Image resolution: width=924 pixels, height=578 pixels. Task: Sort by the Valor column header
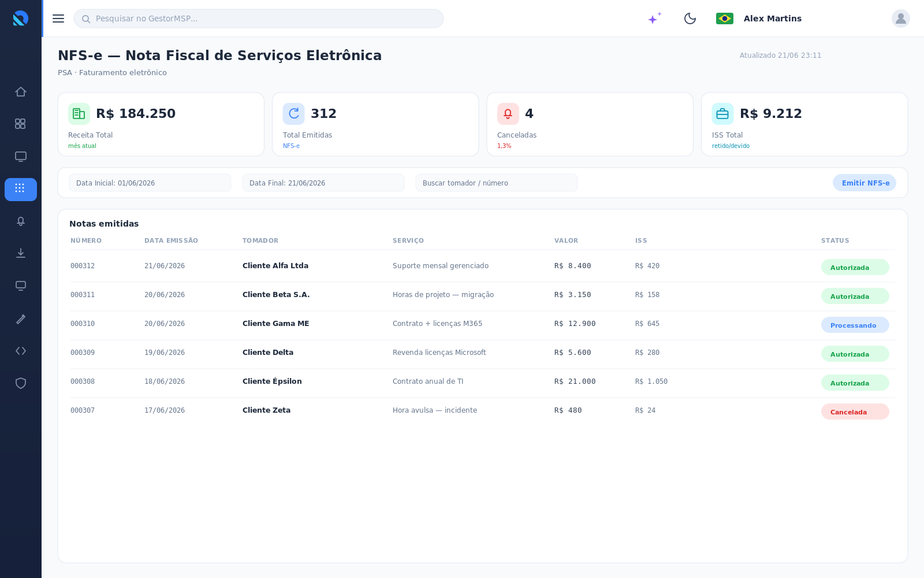click(566, 240)
